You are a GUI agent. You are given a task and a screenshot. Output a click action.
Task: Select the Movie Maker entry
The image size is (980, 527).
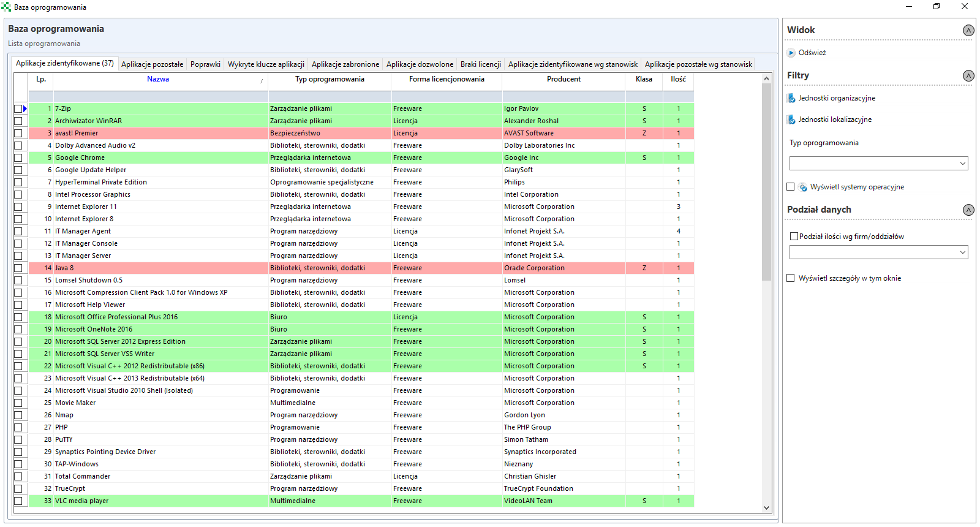pos(75,403)
